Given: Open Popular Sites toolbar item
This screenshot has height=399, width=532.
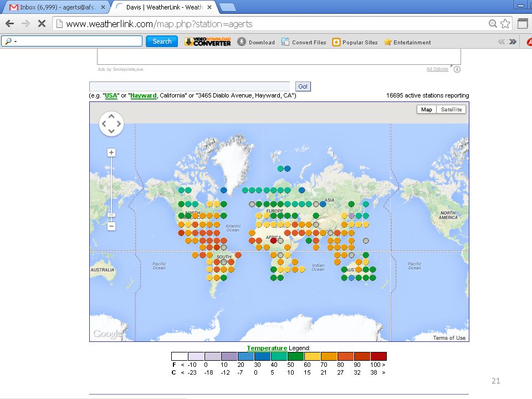Looking at the screenshot, I should tap(355, 42).
